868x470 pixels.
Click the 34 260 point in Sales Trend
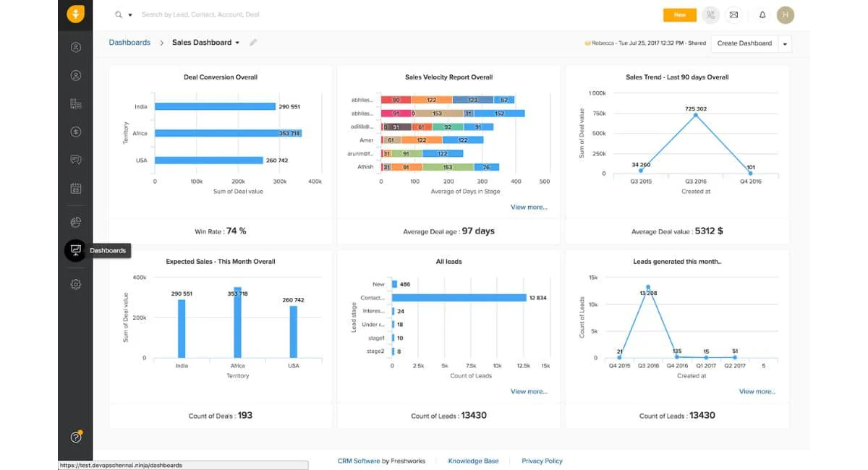click(x=640, y=171)
